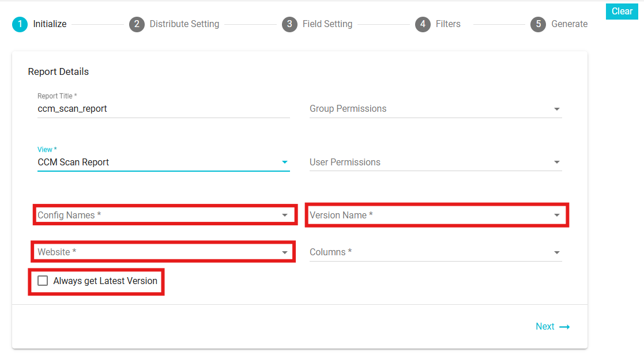Click into the Report Title field

[163, 109]
